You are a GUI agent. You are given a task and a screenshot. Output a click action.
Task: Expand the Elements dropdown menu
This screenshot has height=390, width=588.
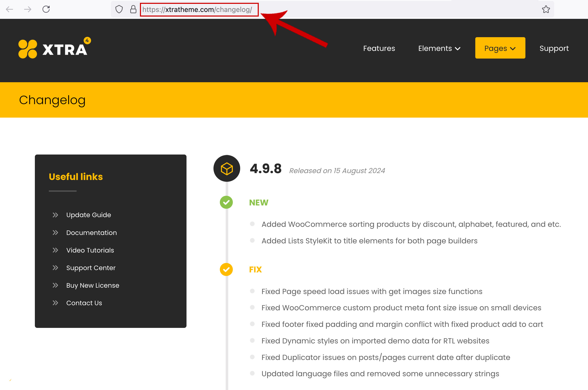[439, 48]
